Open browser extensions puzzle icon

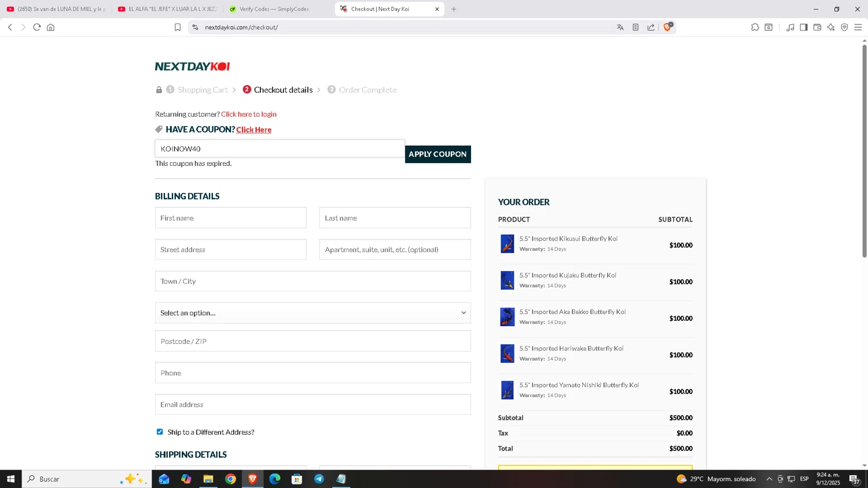tap(755, 27)
